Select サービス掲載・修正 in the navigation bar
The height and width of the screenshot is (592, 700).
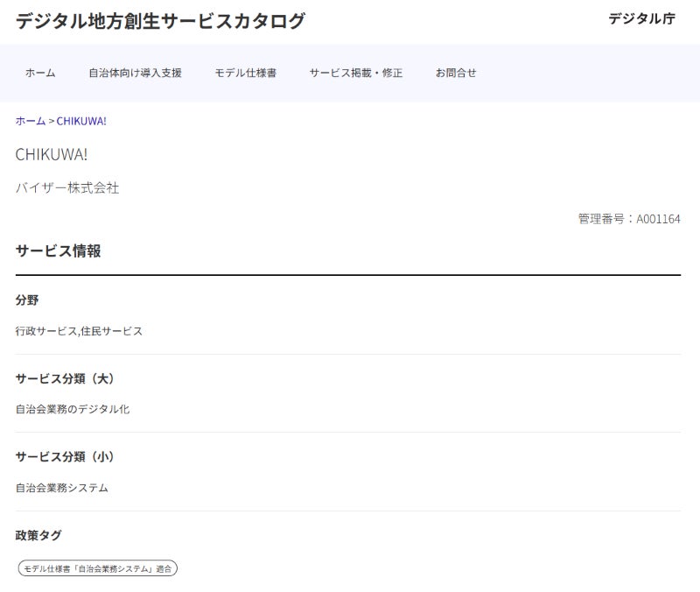click(x=355, y=73)
